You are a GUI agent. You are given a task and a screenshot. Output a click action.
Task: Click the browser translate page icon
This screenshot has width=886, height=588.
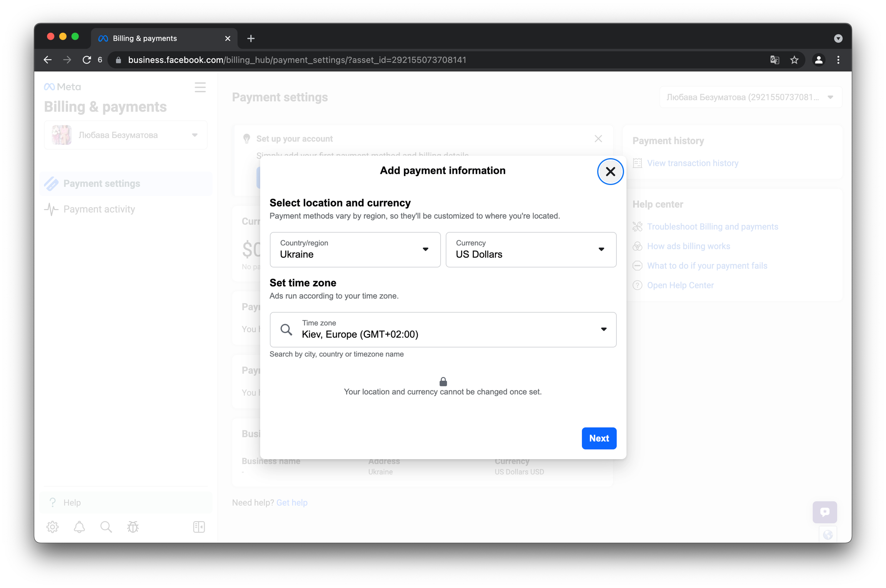coord(774,60)
